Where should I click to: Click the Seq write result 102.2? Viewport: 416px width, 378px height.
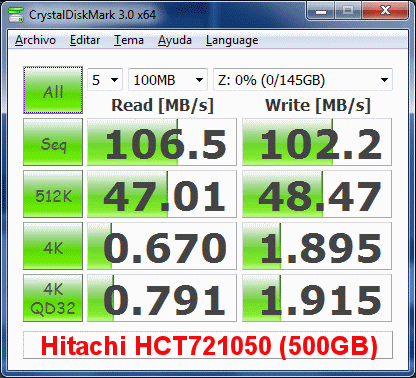[x=317, y=142]
